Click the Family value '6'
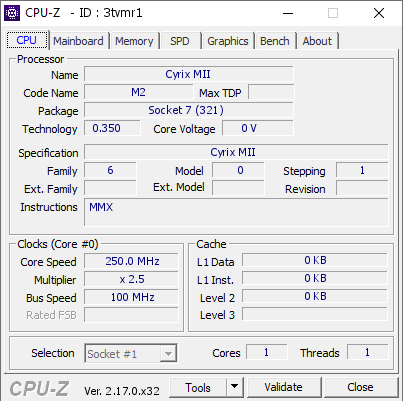This screenshot has height=401, width=403. (110, 170)
